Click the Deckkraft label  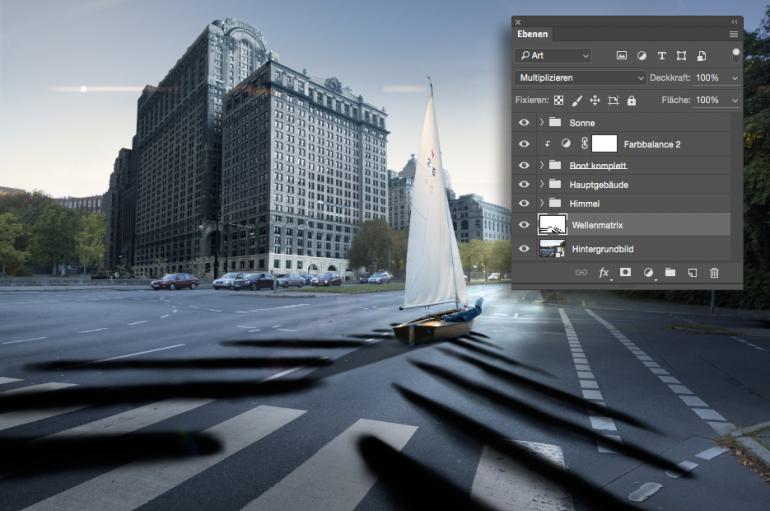670,78
